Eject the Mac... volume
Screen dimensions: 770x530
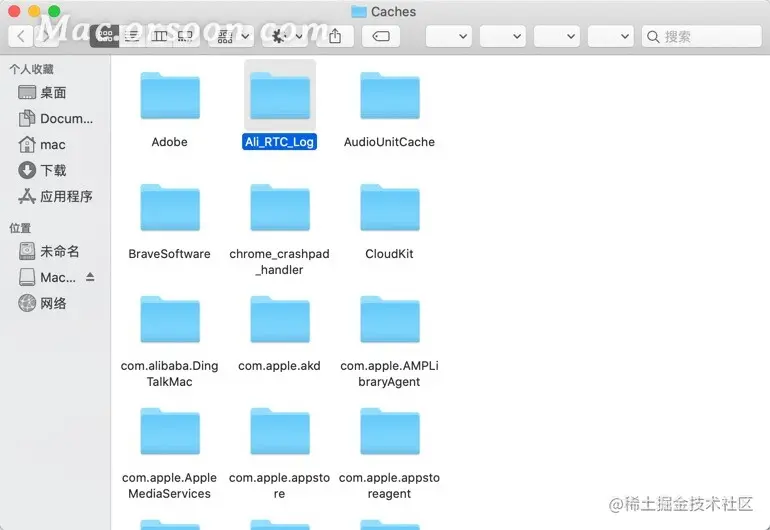pyautogui.click(x=90, y=277)
